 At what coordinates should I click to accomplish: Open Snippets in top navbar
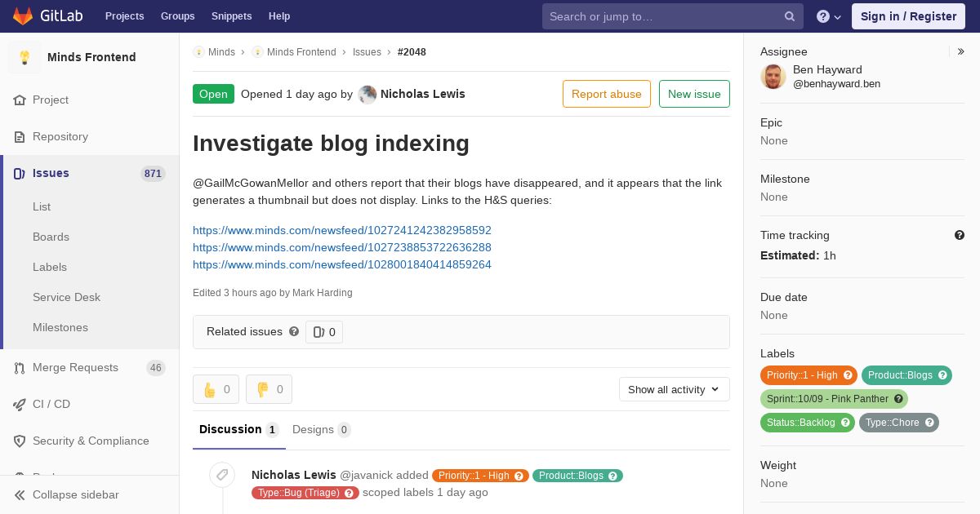click(232, 16)
